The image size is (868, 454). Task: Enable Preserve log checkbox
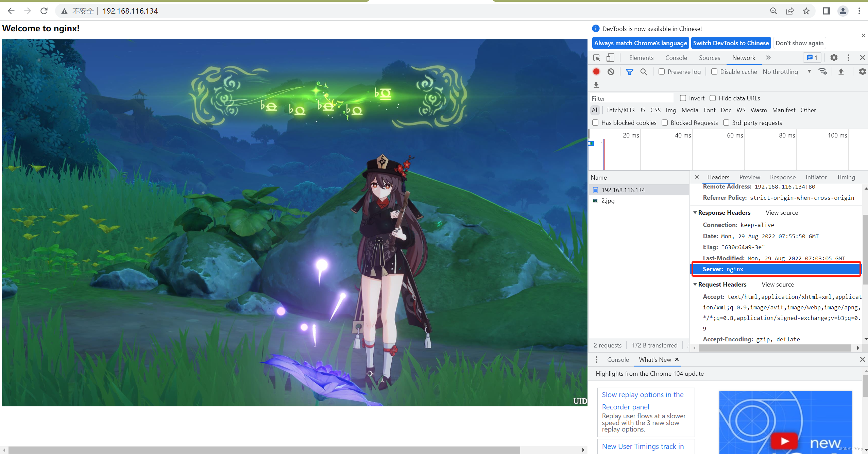click(661, 71)
